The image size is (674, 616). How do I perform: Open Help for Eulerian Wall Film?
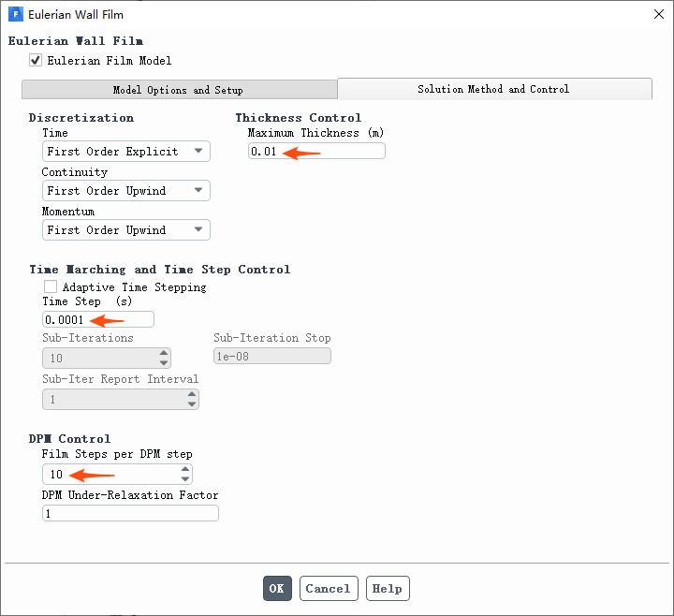point(387,589)
